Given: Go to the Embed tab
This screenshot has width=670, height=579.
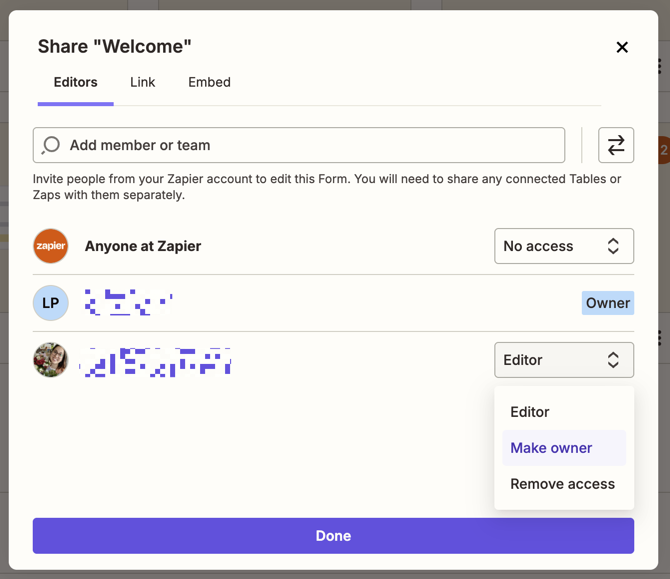Looking at the screenshot, I should (x=209, y=82).
